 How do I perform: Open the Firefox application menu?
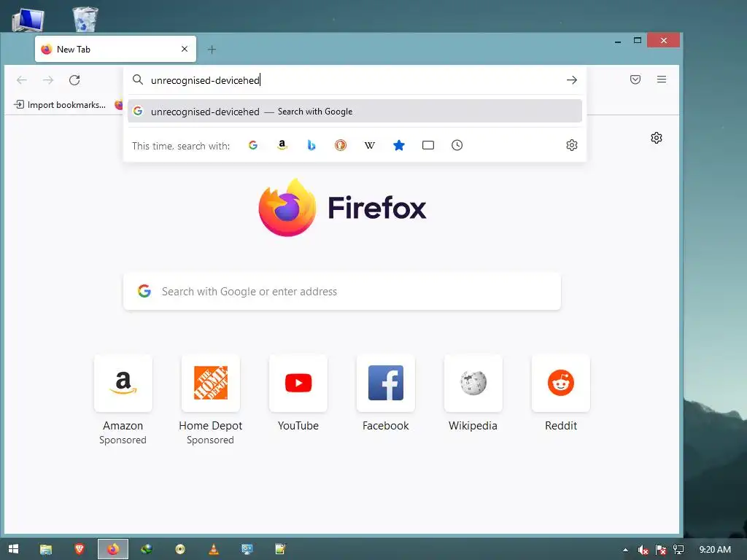662,79
